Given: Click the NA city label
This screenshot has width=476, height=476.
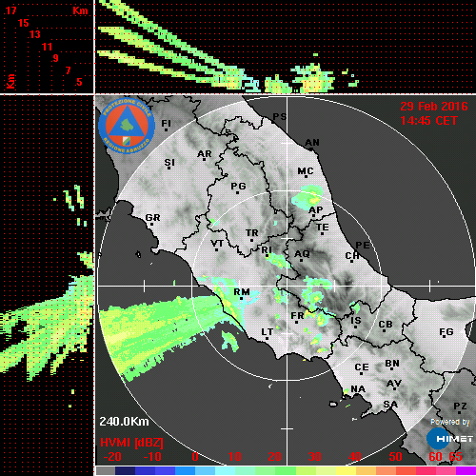Looking at the screenshot, I should click(x=358, y=389).
